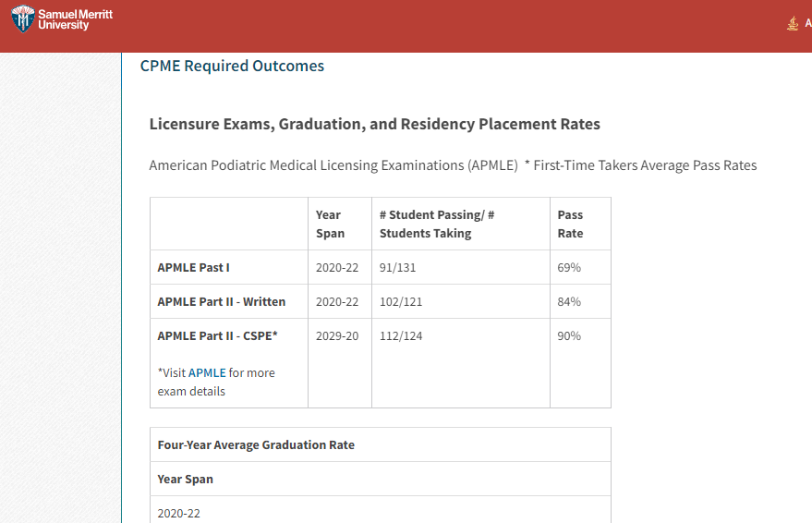The height and width of the screenshot is (523, 812).
Task: Click the Pass Rate column header
Action: click(570, 224)
